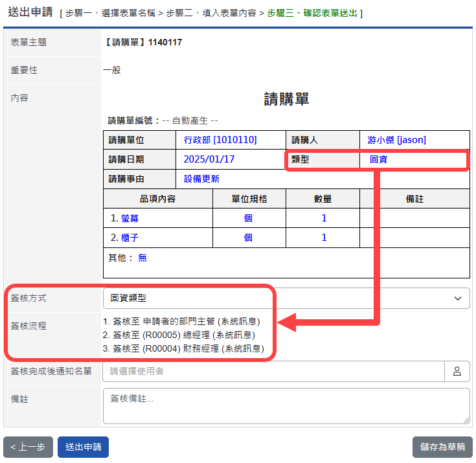The width and height of the screenshot is (476, 463).
Task: Click the 個 unit cell in 螢幕 row
Action: pyautogui.click(x=248, y=218)
